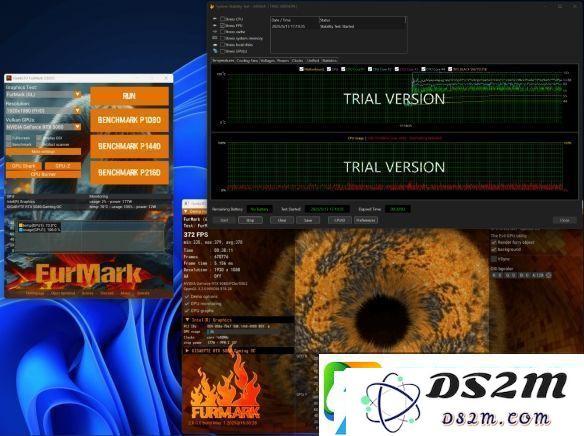Switch to the Statistics tab
The width and height of the screenshot is (584, 436).
click(329, 60)
